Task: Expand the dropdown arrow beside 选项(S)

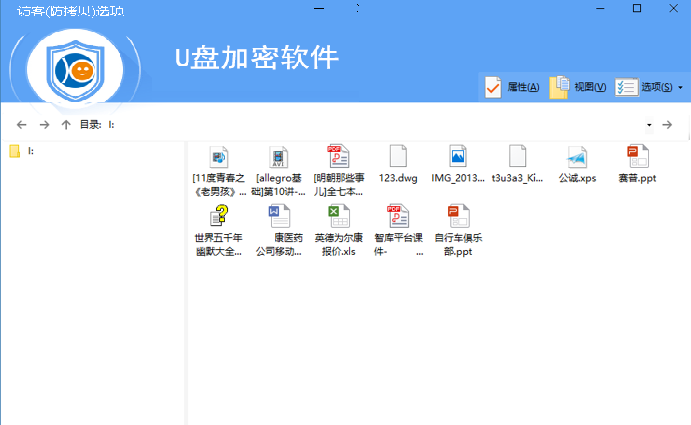Action: [x=681, y=88]
